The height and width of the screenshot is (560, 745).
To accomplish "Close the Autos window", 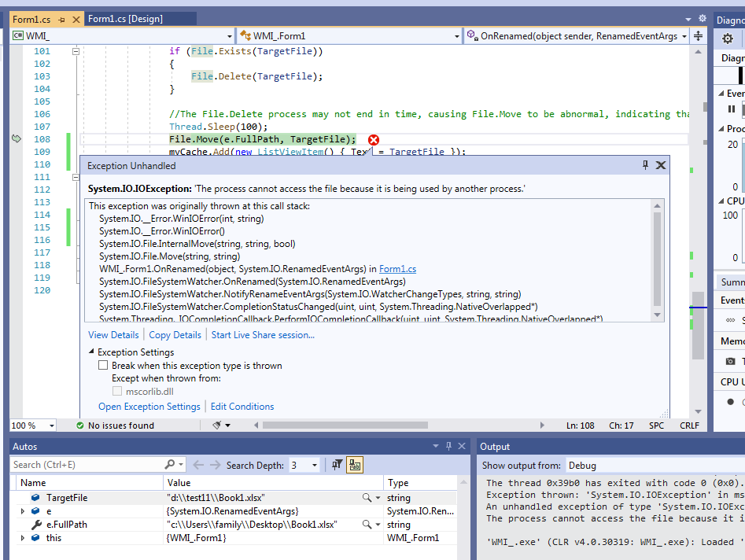I will tap(462, 446).
